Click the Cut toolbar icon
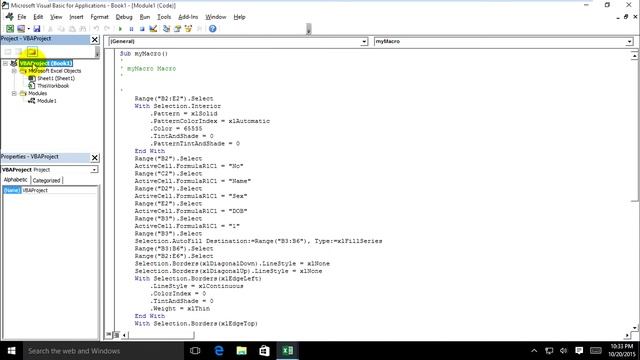This screenshot has height=360, width=640. [50, 29]
